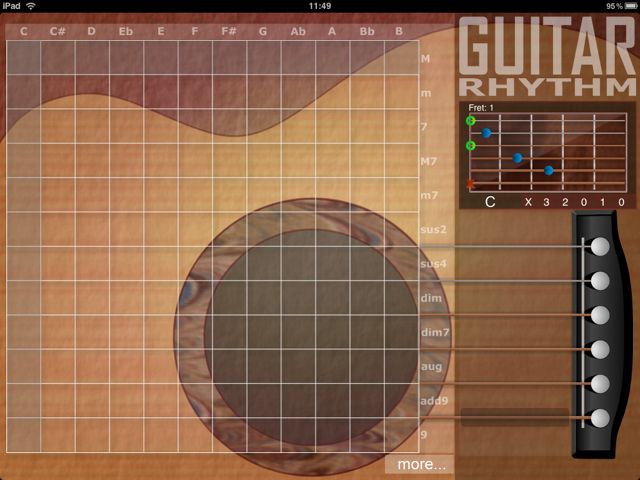Click the blue finger dot at fret two
The image size is (640, 480).
pyautogui.click(x=518, y=158)
